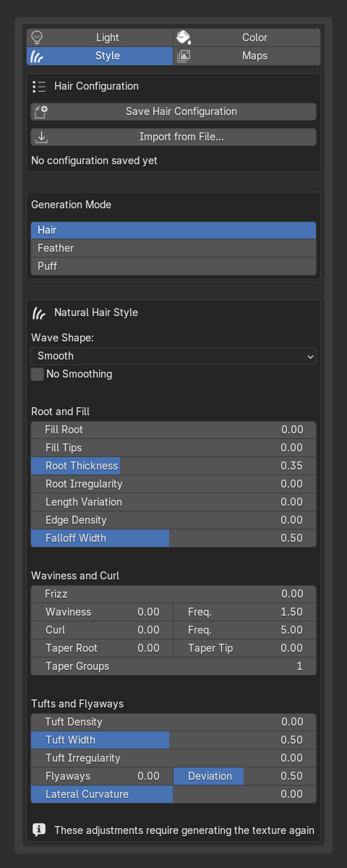Screen dimensions: 347x868
Task: Select the Style tab
Action: click(100, 56)
